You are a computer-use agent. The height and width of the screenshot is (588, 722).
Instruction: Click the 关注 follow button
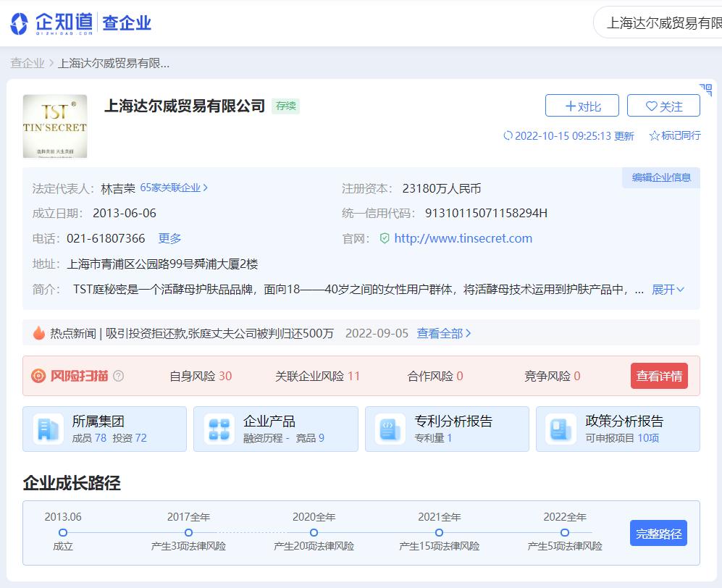click(663, 106)
